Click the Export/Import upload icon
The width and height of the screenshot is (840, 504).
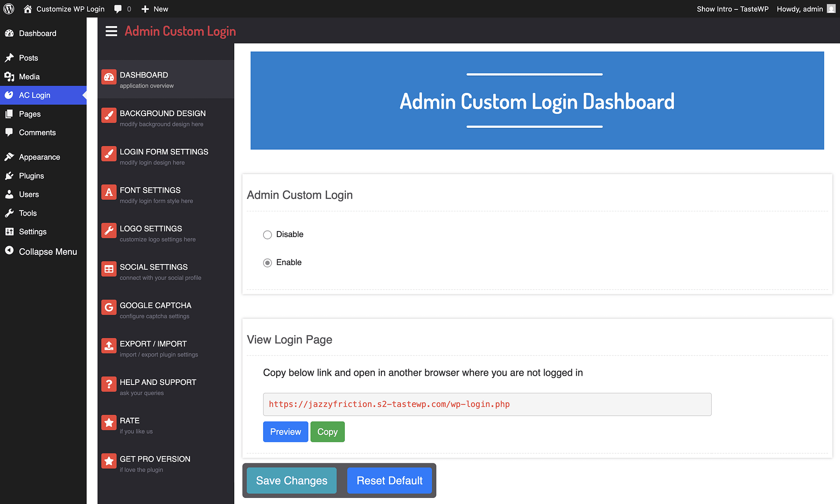(x=109, y=345)
